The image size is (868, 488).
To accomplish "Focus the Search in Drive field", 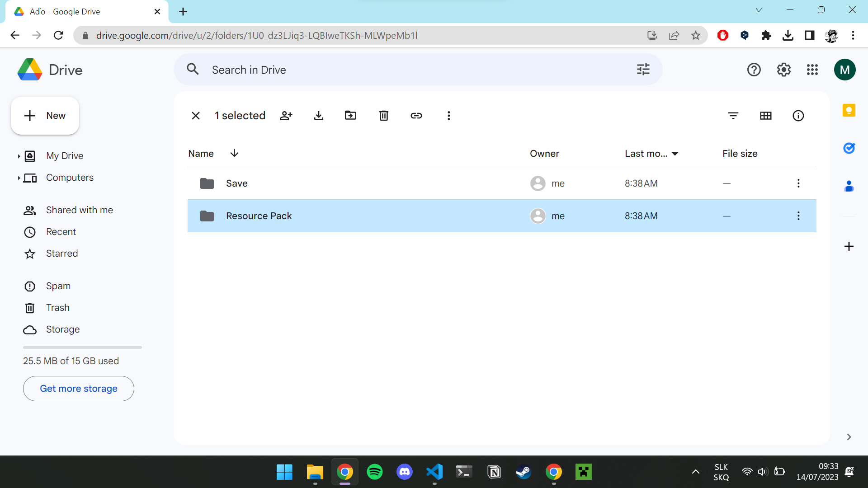I will 418,70.
